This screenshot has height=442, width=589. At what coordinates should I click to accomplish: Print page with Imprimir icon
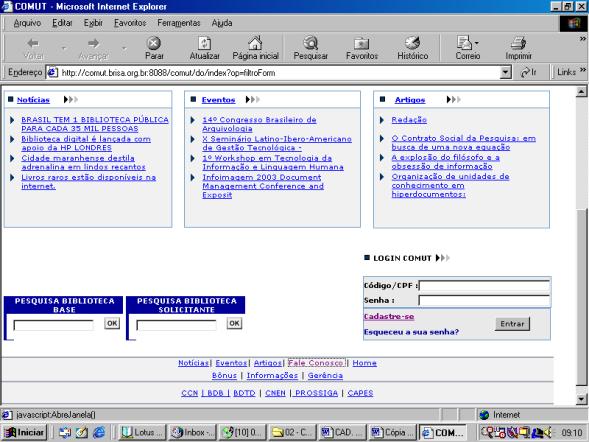pyautogui.click(x=518, y=44)
